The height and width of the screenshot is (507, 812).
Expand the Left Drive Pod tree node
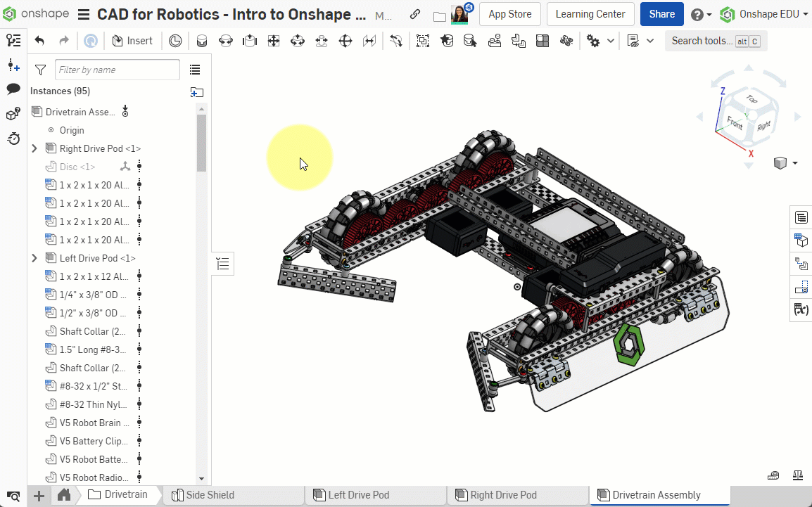coord(34,258)
